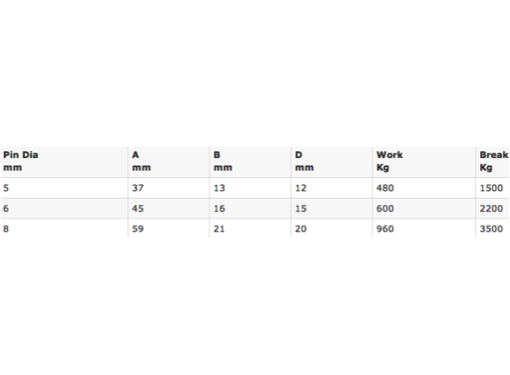The image size is (510, 375).
Task: Click the Work Kg column header
Action: tap(390, 161)
